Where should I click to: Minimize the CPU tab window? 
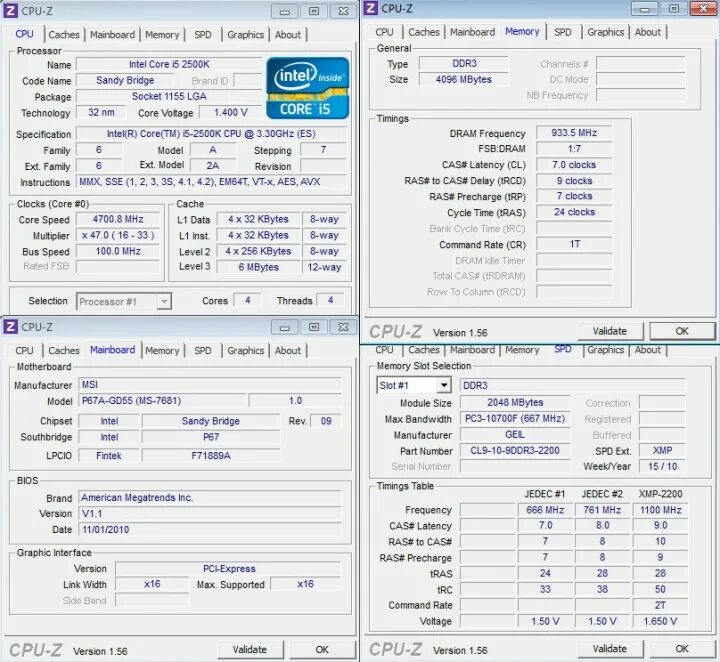pos(285,11)
